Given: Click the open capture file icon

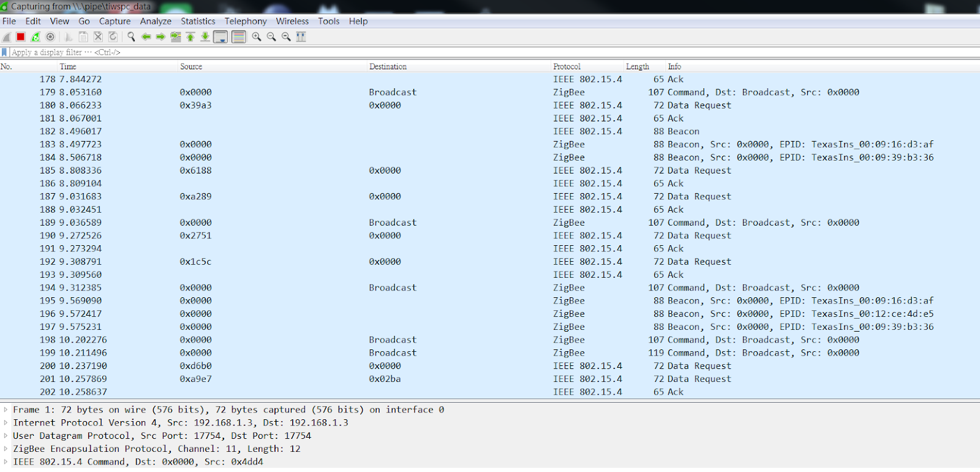Looking at the screenshot, I should click(69, 37).
